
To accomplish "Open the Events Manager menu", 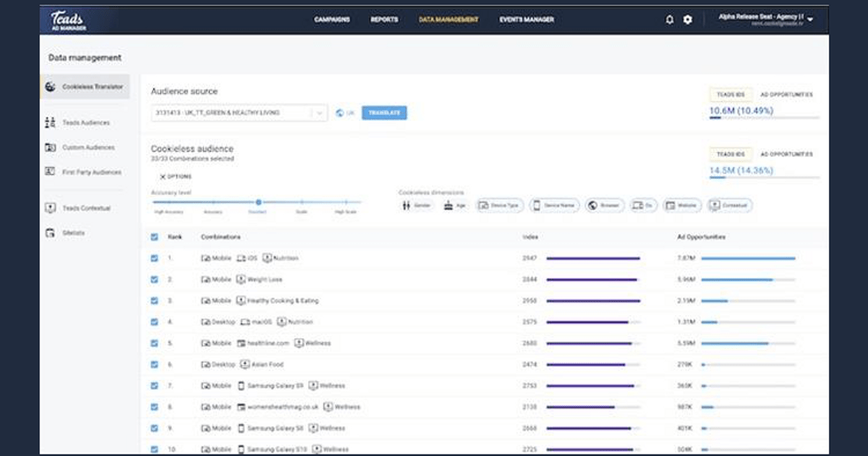I will pos(527,20).
